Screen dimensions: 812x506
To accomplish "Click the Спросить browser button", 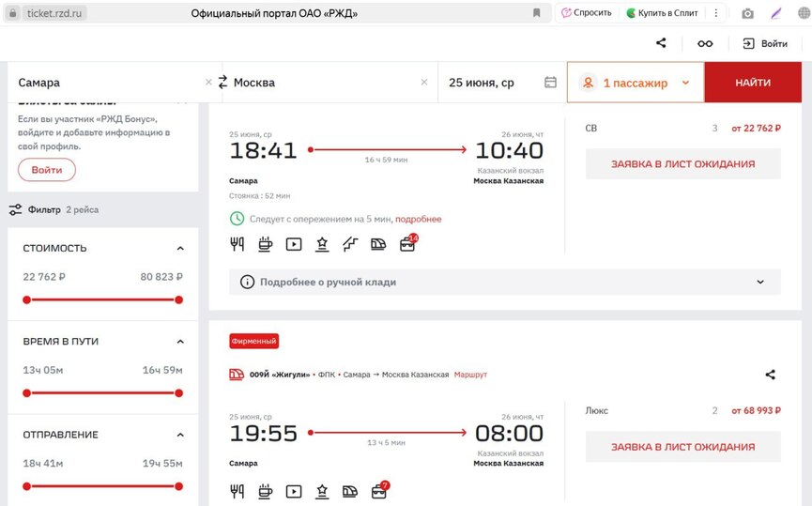I will click(x=587, y=13).
